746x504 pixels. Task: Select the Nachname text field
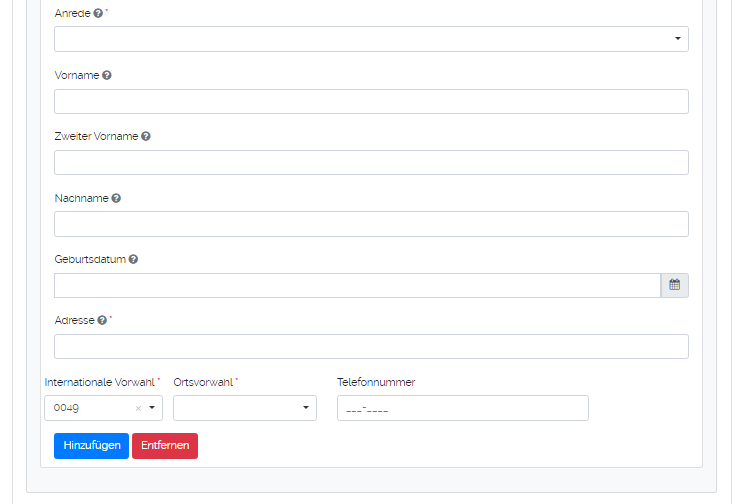click(371, 224)
